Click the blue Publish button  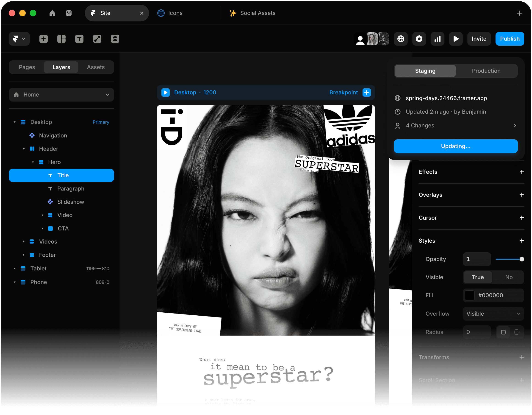point(510,39)
